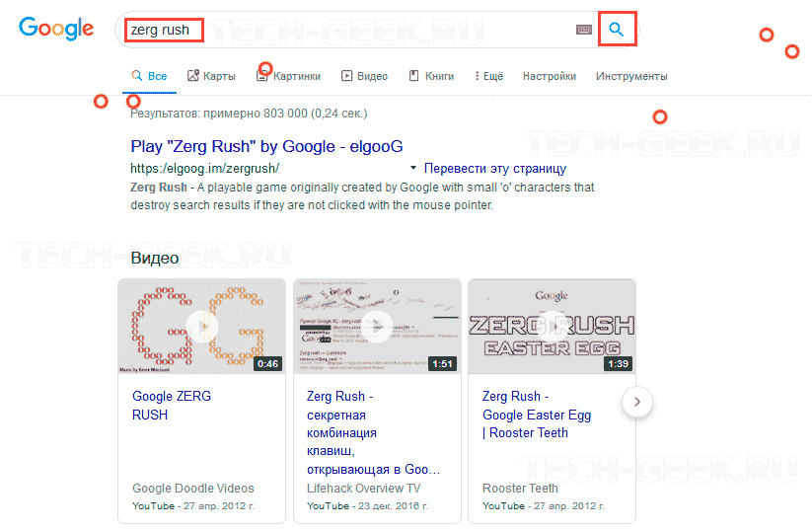Click the zerg 'o' at far top-right edge

tap(791, 51)
